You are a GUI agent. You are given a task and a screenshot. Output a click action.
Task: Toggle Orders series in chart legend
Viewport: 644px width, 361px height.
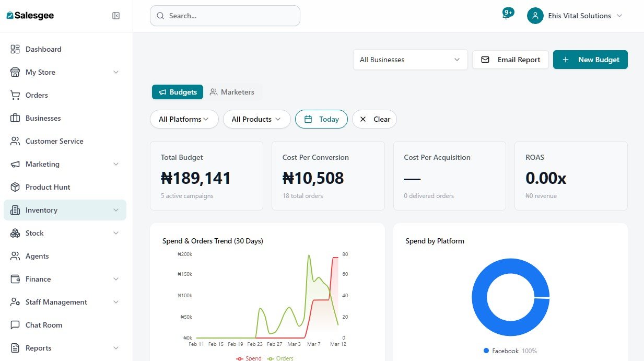pyautogui.click(x=280, y=358)
